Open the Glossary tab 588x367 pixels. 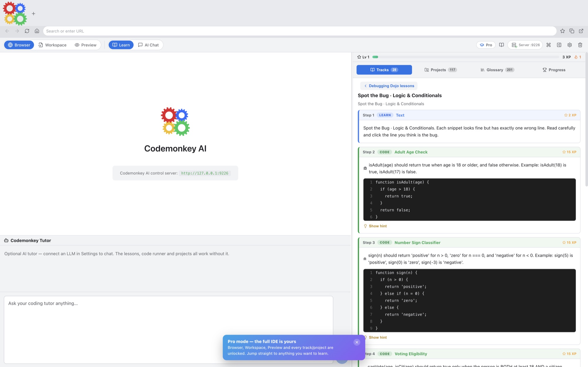pyautogui.click(x=497, y=70)
